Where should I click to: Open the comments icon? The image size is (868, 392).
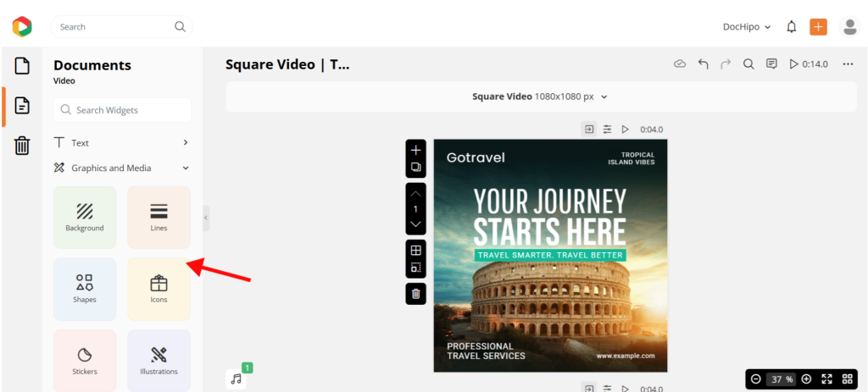tap(771, 64)
